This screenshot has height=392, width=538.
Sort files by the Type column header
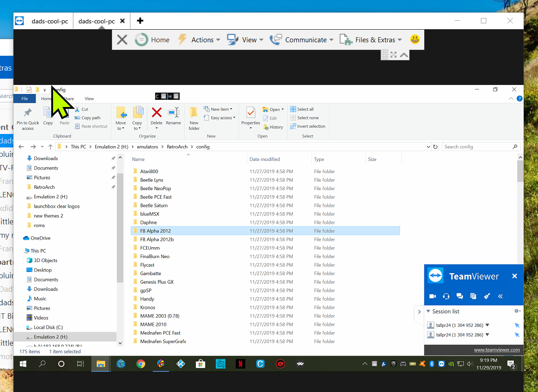(x=319, y=159)
